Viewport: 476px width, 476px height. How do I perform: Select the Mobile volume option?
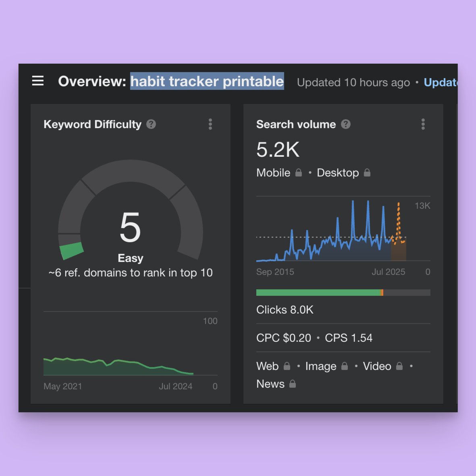[x=273, y=173]
